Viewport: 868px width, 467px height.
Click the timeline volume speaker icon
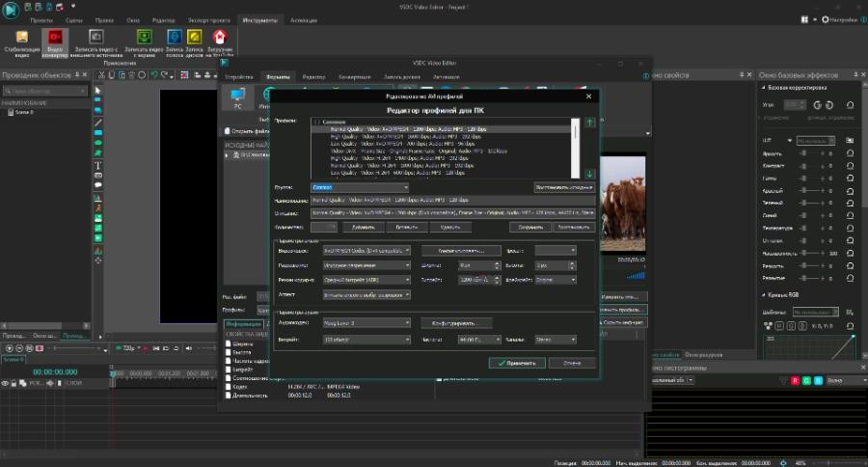[x=189, y=348]
